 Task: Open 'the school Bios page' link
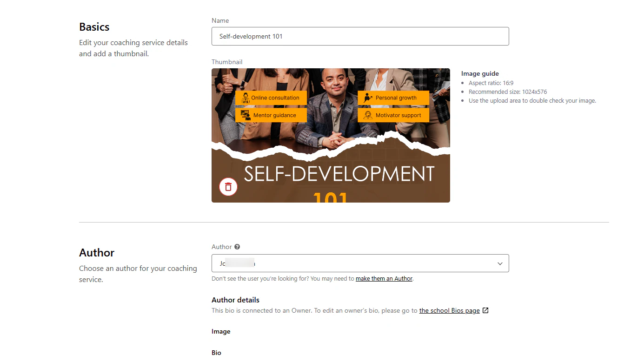[x=449, y=310]
